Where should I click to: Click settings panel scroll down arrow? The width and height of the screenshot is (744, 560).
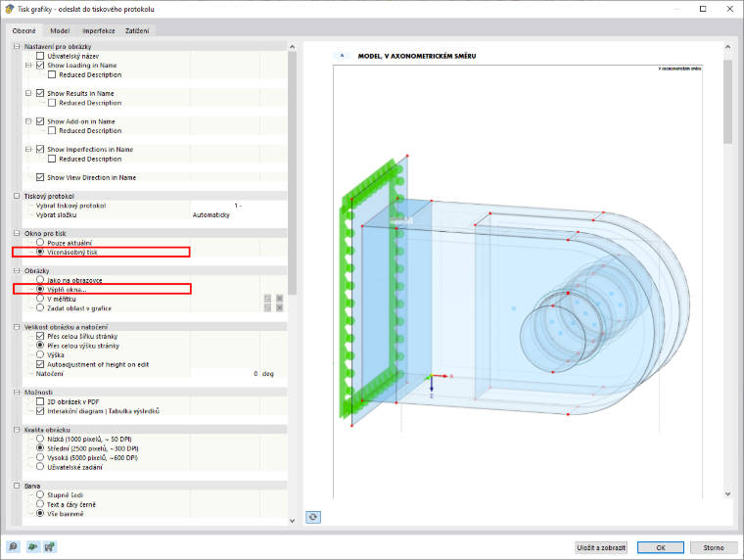pyautogui.click(x=292, y=521)
